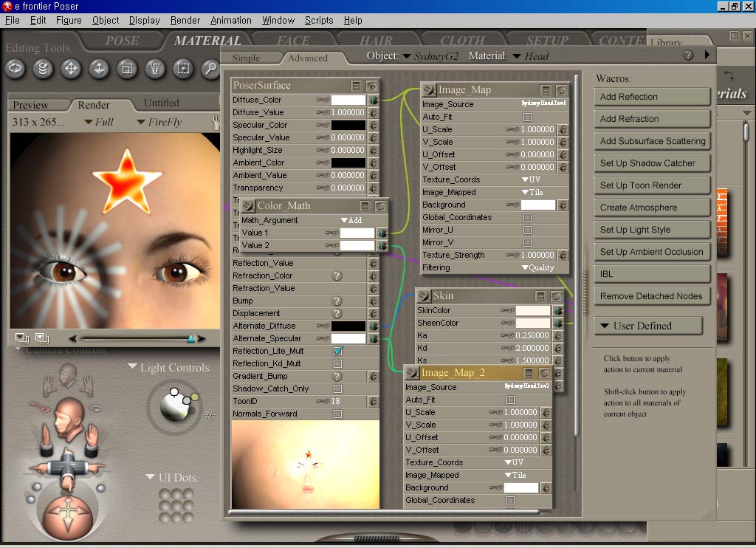Select the magnifier Zoom tool
This screenshot has height=548, width=756.
(x=210, y=69)
